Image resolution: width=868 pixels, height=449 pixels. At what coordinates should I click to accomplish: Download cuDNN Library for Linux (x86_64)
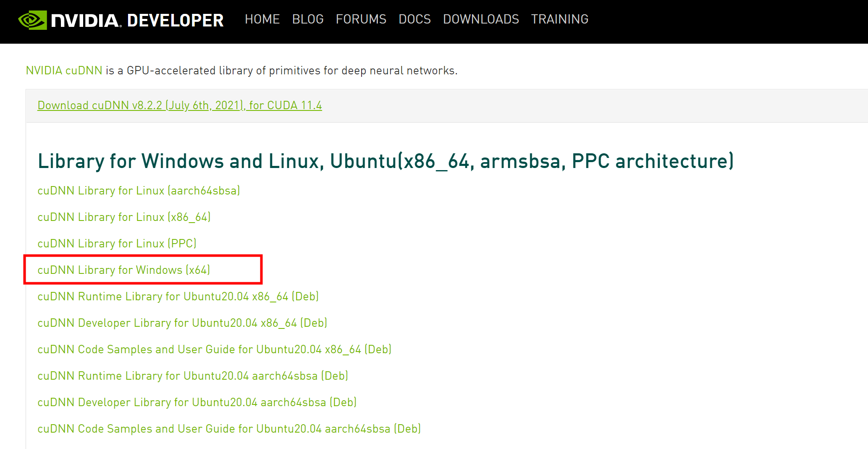(x=124, y=217)
